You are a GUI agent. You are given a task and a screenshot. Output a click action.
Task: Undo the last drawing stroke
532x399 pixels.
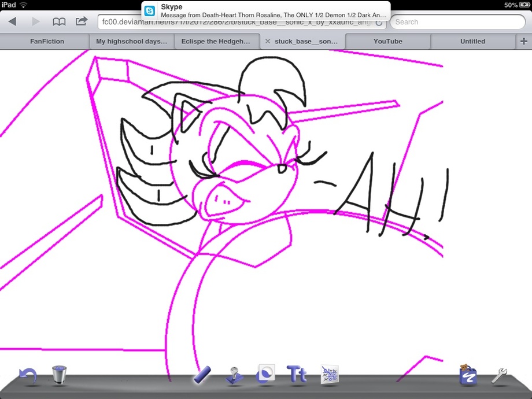[28, 376]
